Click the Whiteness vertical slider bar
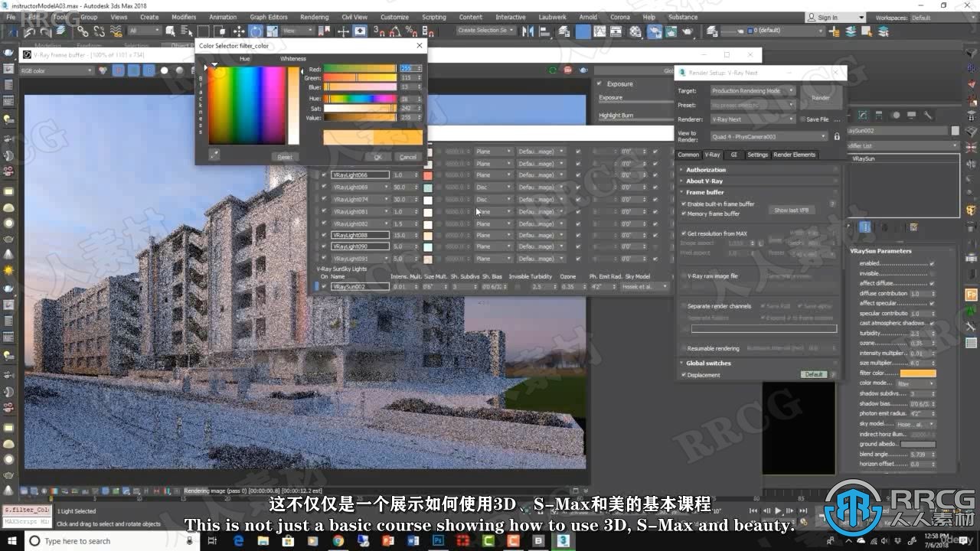 pyautogui.click(x=293, y=105)
